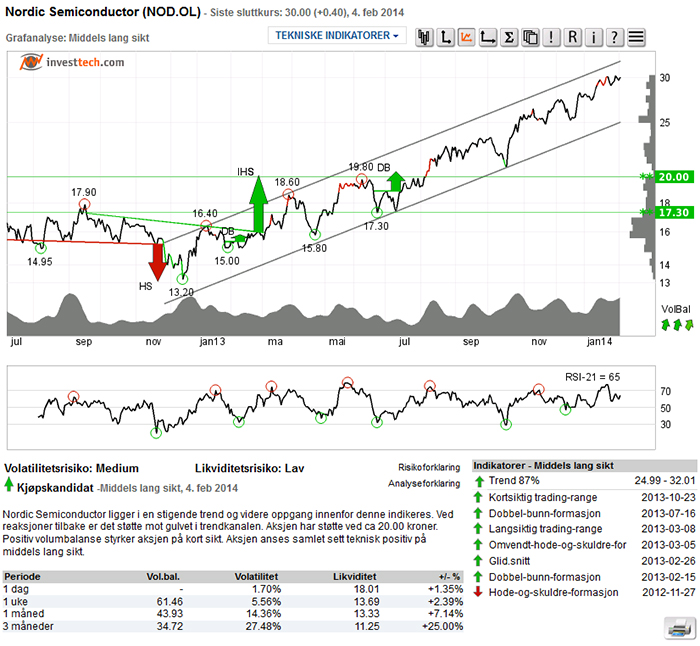700x646 pixels.
Task: Click the exclamation mark icon
Action: (x=551, y=37)
